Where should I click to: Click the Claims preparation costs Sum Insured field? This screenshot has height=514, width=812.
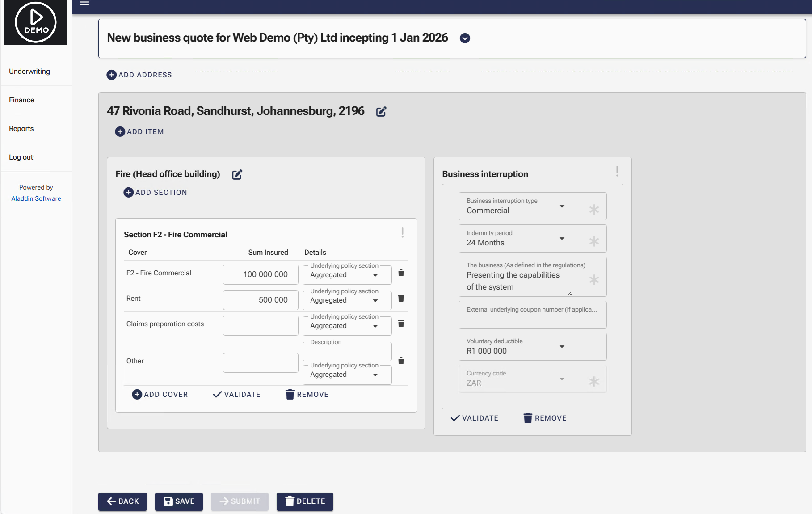pyautogui.click(x=261, y=325)
